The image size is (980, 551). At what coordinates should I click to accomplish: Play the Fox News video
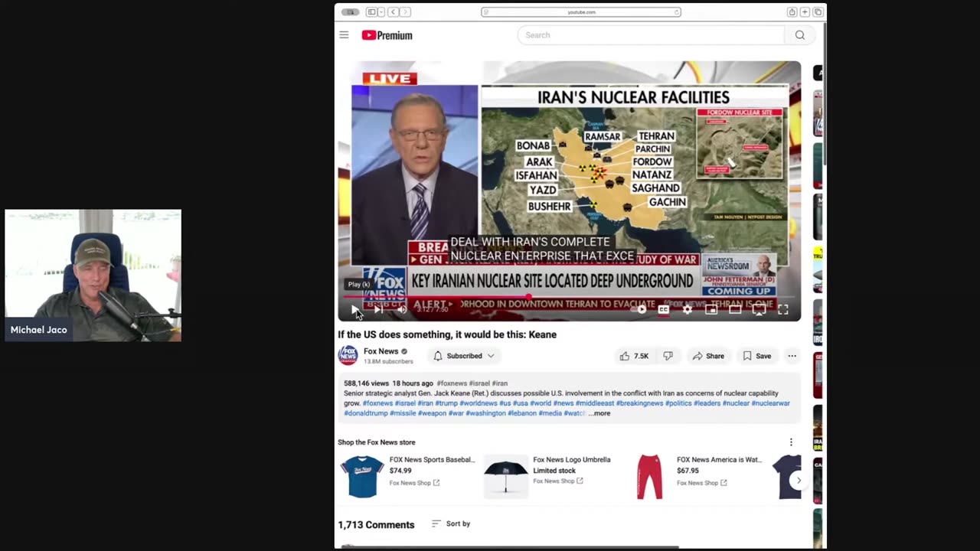tap(354, 309)
